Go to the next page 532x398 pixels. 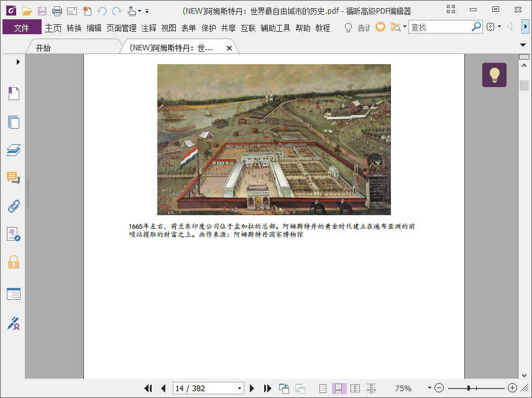(x=252, y=388)
